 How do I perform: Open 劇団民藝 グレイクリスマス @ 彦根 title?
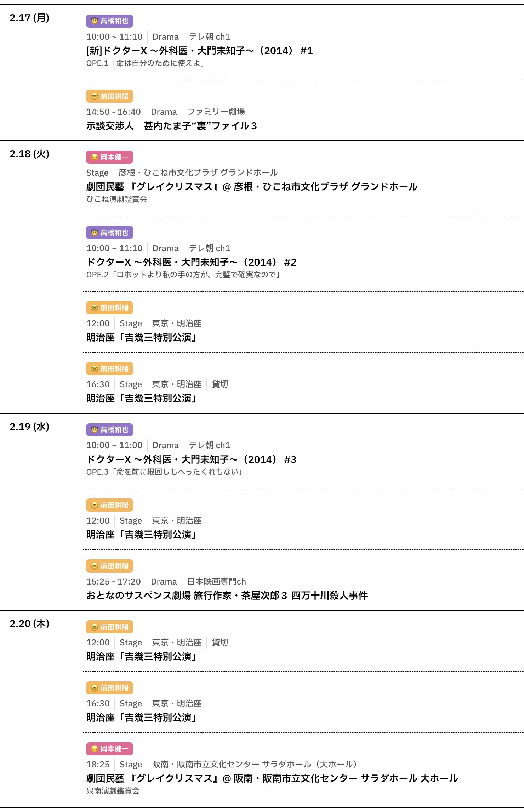pos(251,187)
